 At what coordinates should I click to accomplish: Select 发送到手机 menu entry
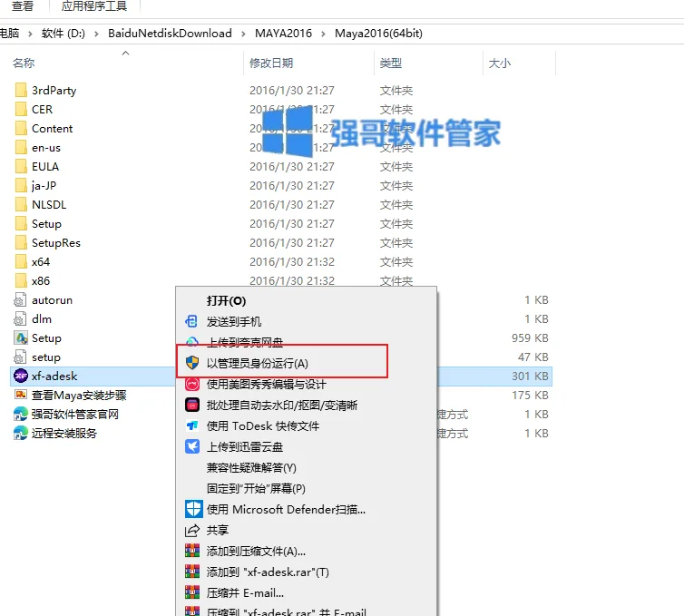pos(306,321)
